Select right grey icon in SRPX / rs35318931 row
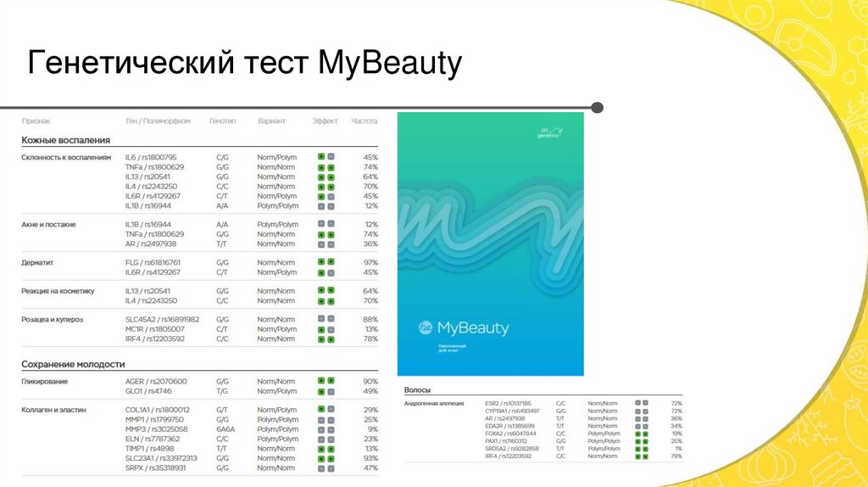 point(331,468)
